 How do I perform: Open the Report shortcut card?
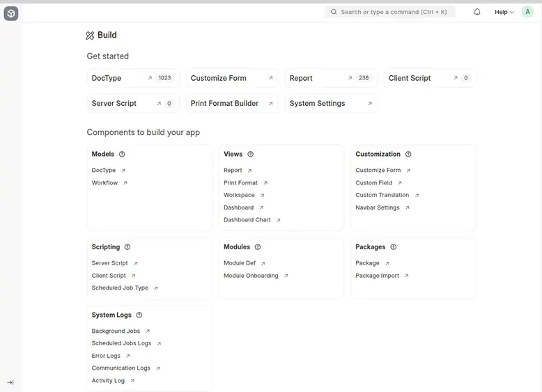[x=331, y=78]
